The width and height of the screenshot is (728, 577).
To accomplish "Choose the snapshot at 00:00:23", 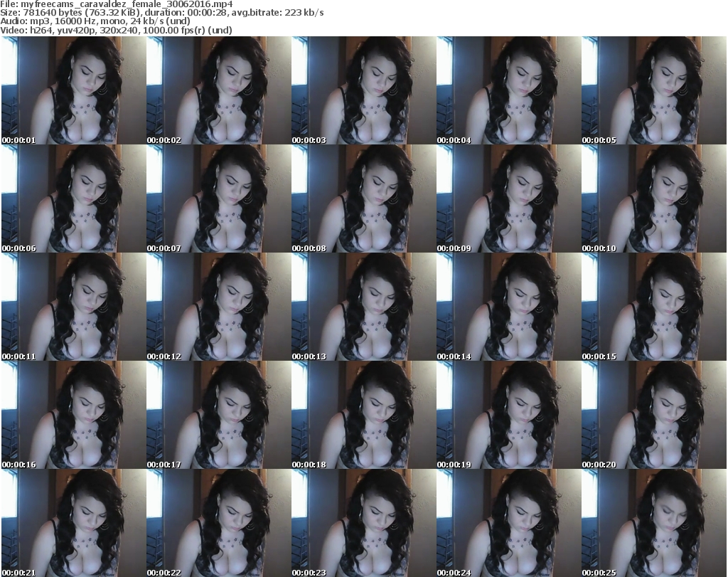I will pos(363,523).
